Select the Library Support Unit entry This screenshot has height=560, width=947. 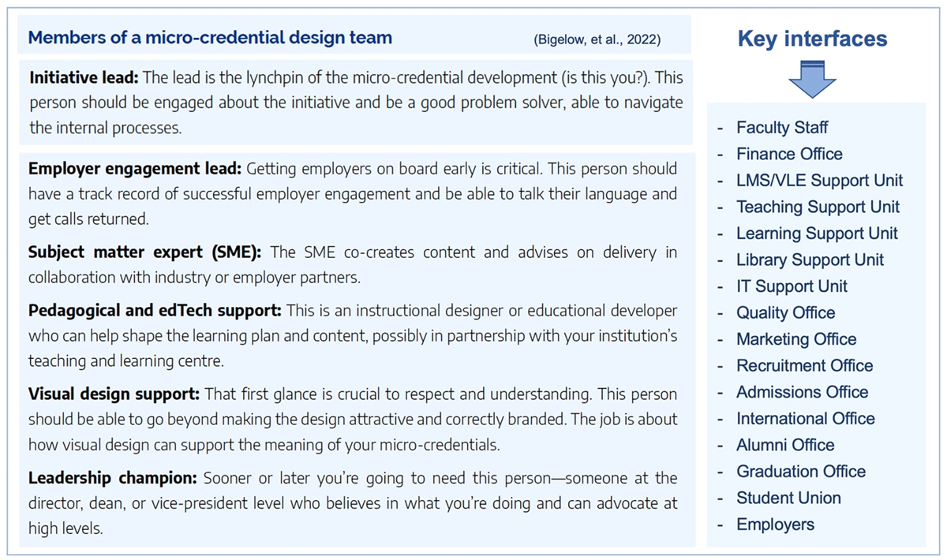(810, 259)
